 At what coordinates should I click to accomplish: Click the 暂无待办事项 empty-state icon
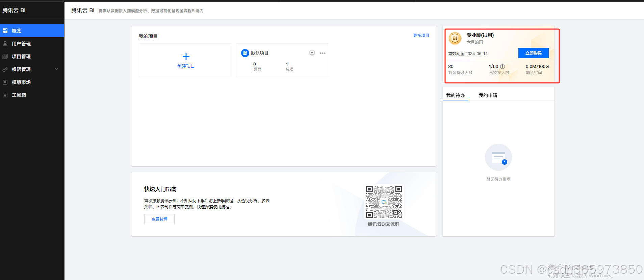coord(498,157)
